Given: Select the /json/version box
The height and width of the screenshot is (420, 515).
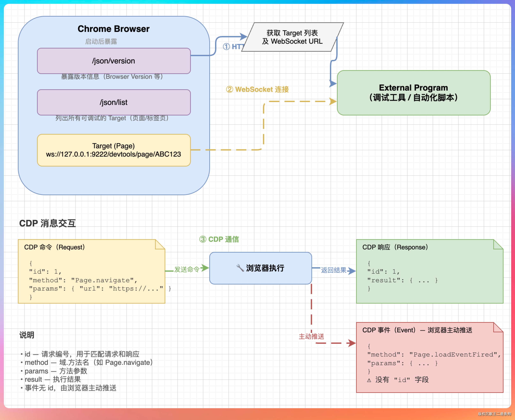Looking at the screenshot, I should [x=114, y=61].
